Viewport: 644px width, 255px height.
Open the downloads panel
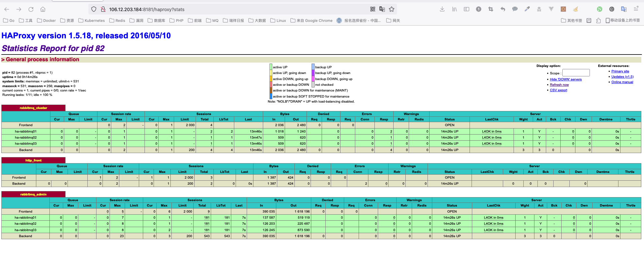point(442,9)
